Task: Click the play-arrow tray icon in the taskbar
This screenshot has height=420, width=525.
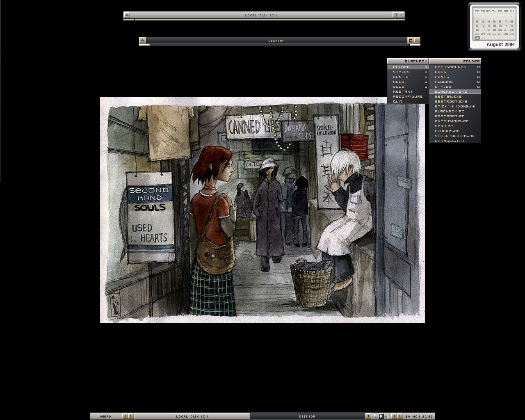Action: 381,416
